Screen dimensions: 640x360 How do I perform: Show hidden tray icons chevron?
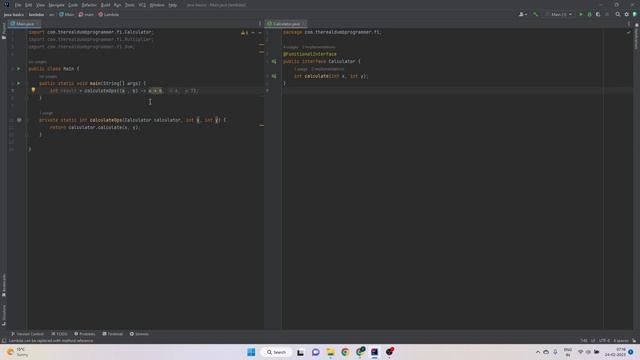(538, 352)
